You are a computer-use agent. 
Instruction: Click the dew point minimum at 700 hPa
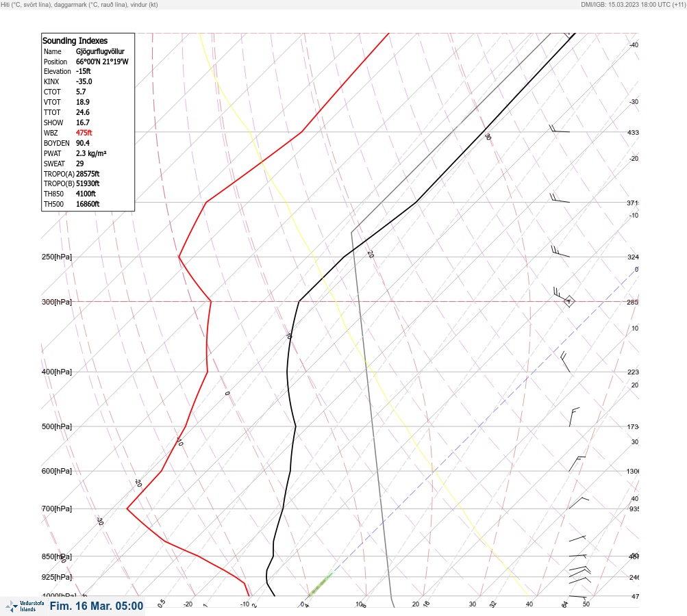point(127,509)
